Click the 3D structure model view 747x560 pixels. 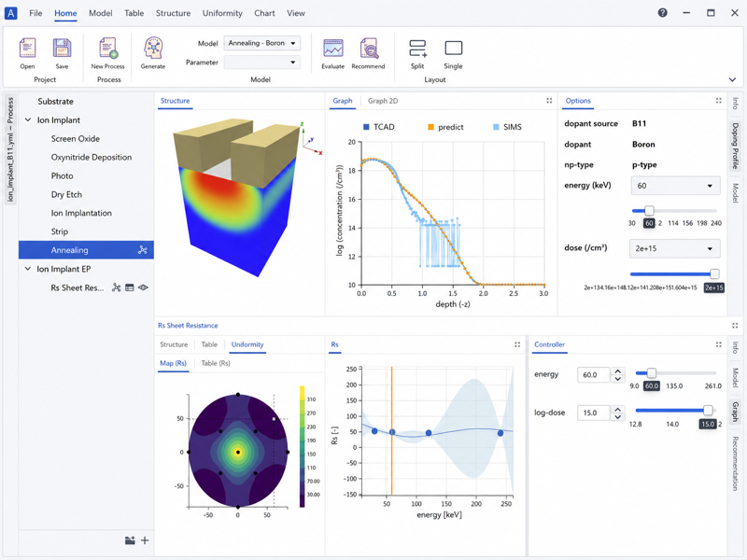(x=239, y=198)
